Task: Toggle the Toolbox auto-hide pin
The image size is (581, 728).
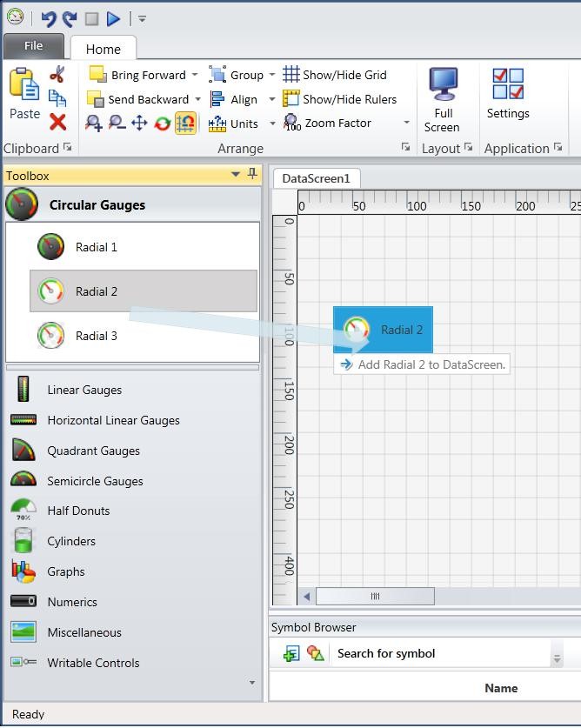Action: pos(252,174)
